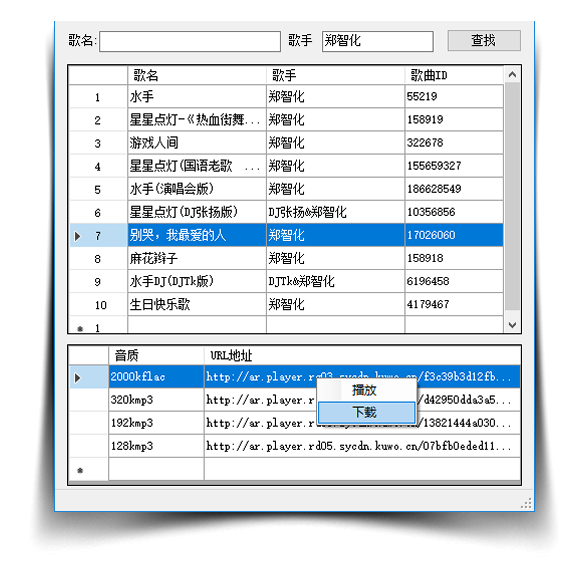This screenshot has width=583, height=573.
Task: Select song cell 水手 in row 1
Action: click(x=197, y=97)
